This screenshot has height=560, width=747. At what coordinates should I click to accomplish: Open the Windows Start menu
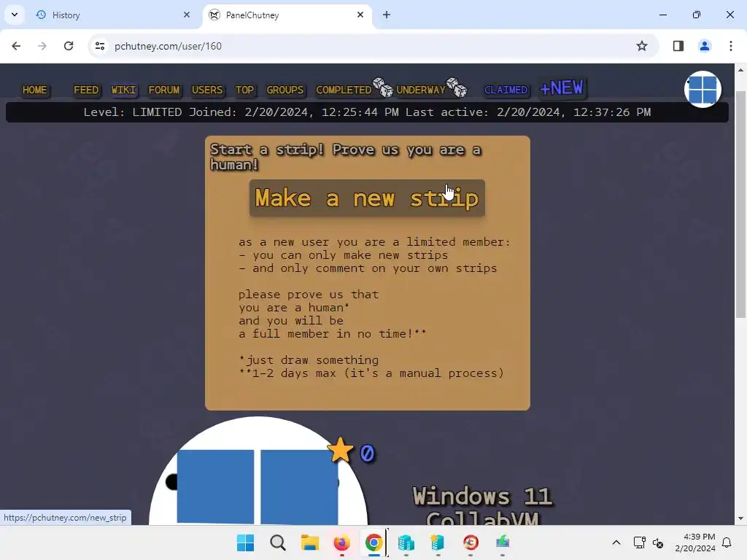point(245,542)
